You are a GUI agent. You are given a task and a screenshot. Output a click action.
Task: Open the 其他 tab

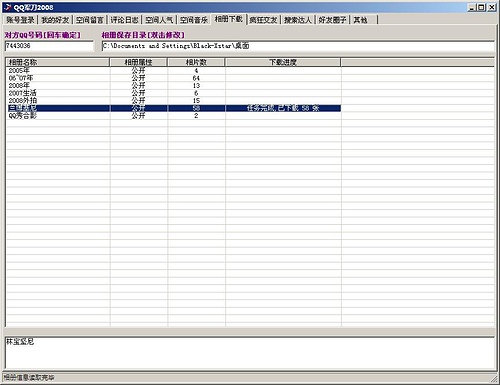click(x=364, y=20)
